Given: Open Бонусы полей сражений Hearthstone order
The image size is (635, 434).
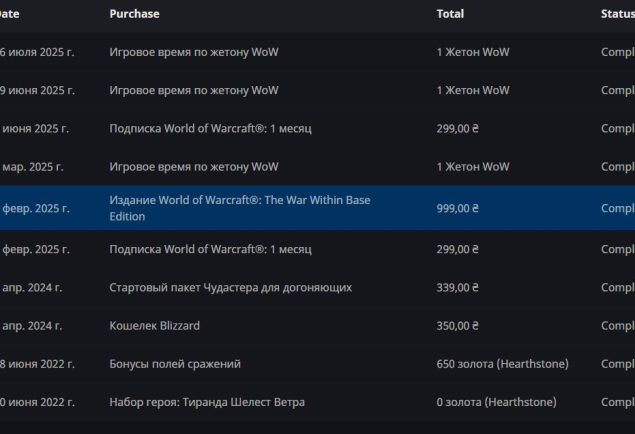Looking at the screenshot, I should point(318,364).
